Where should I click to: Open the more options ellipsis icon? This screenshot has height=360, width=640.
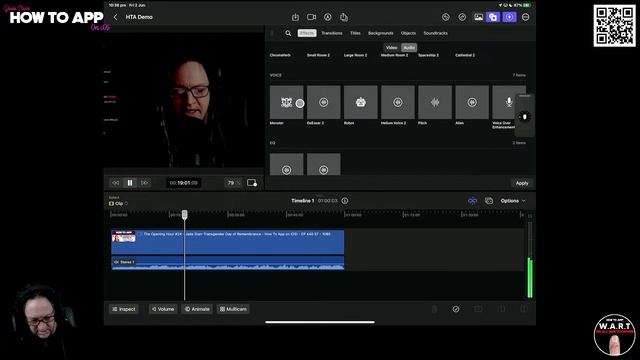coord(526,17)
